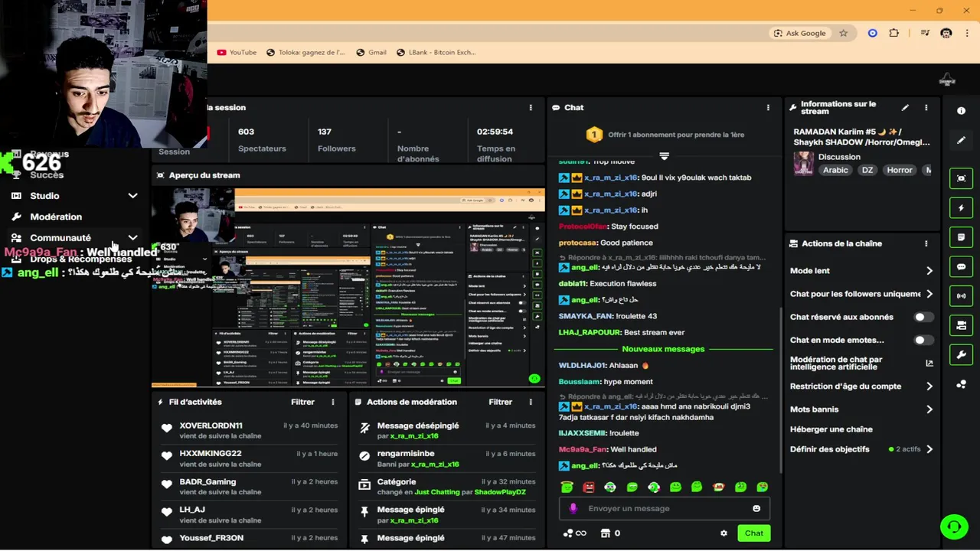Open Fil d'activités three-dot menu
This screenshot has height=551, width=980.
point(333,402)
